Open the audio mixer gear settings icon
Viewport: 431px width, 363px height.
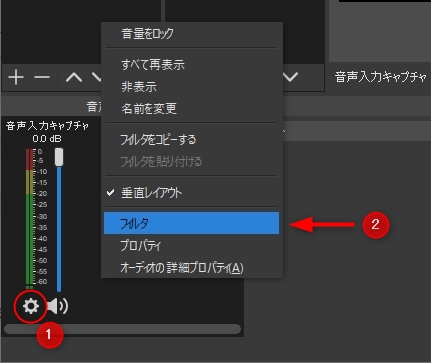pyautogui.click(x=31, y=306)
